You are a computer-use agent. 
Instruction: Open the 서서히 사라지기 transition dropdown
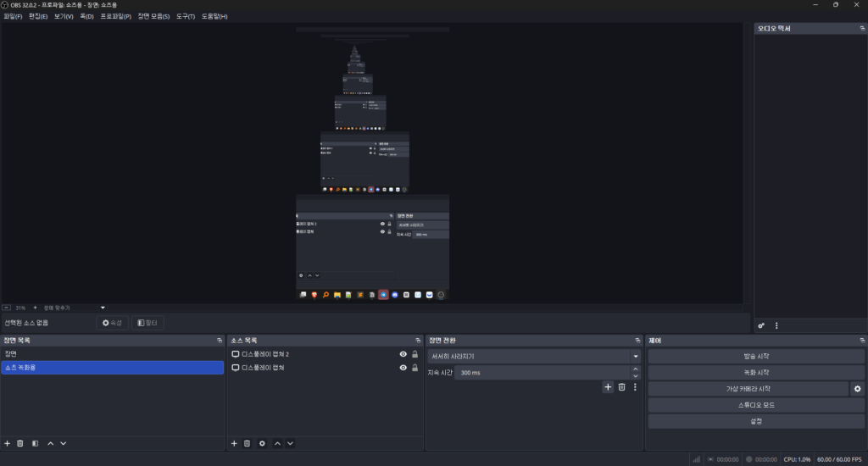tap(534, 357)
